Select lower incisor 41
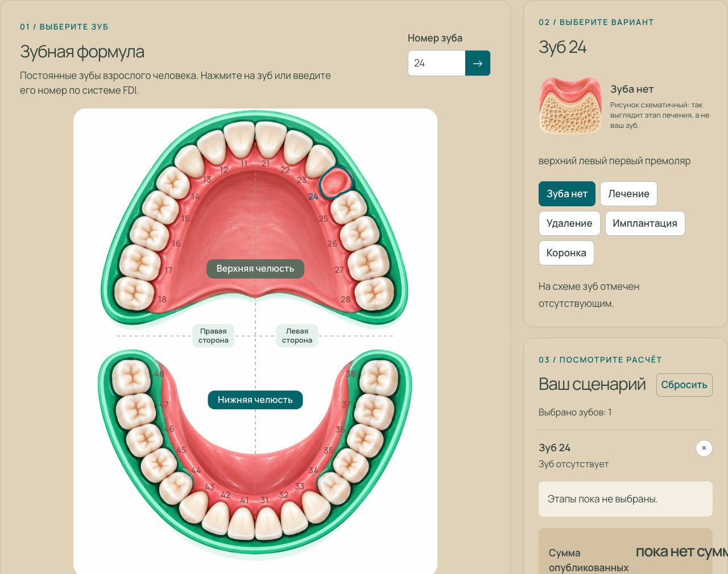 (241, 523)
